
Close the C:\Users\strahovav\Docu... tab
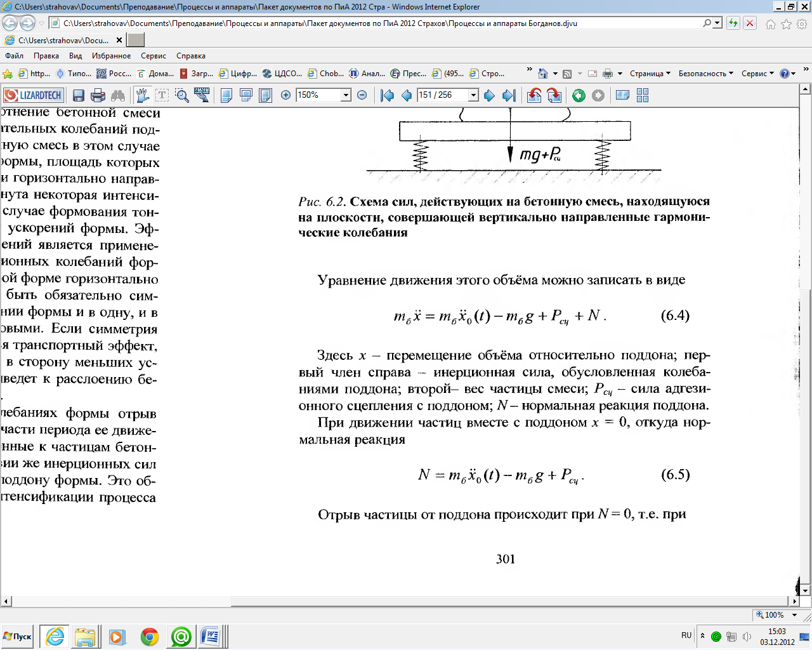point(119,40)
